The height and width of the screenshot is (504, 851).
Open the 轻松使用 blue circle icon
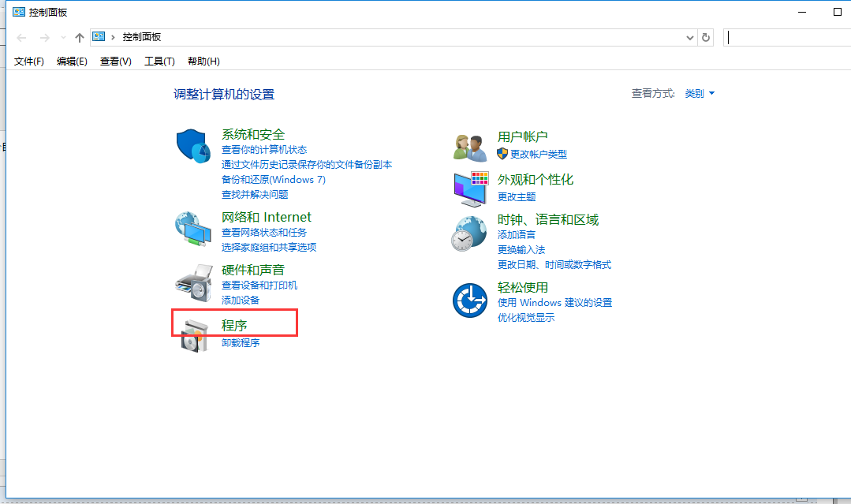click(470, 300)
